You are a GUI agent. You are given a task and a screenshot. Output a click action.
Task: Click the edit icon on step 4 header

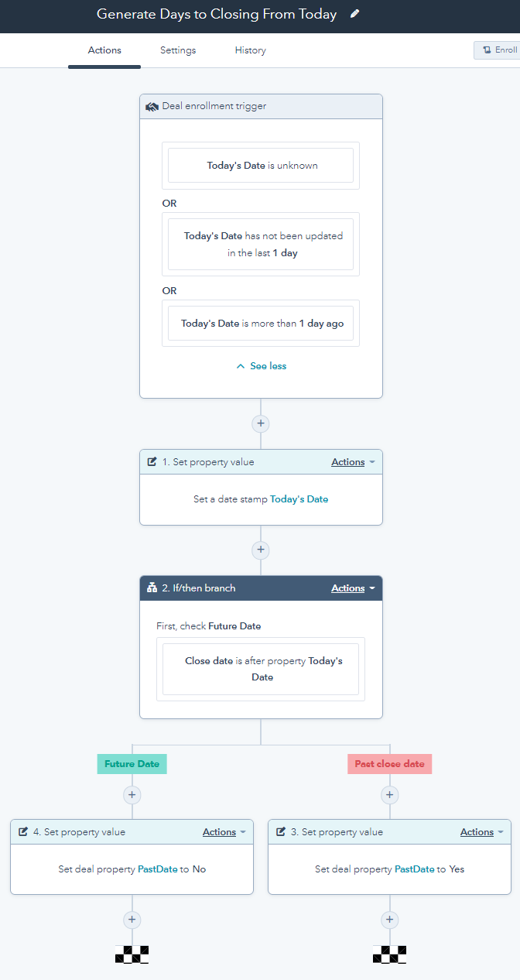[21, 831]
